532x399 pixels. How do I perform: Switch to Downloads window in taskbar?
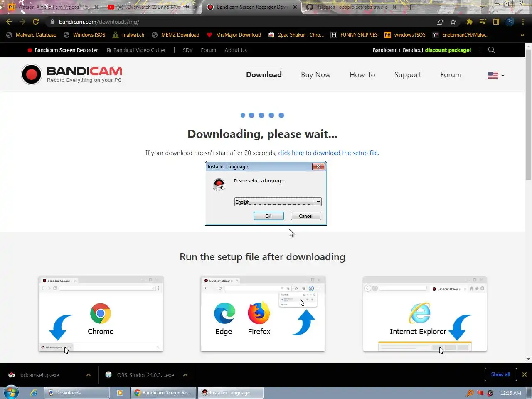tap(77, 393)
